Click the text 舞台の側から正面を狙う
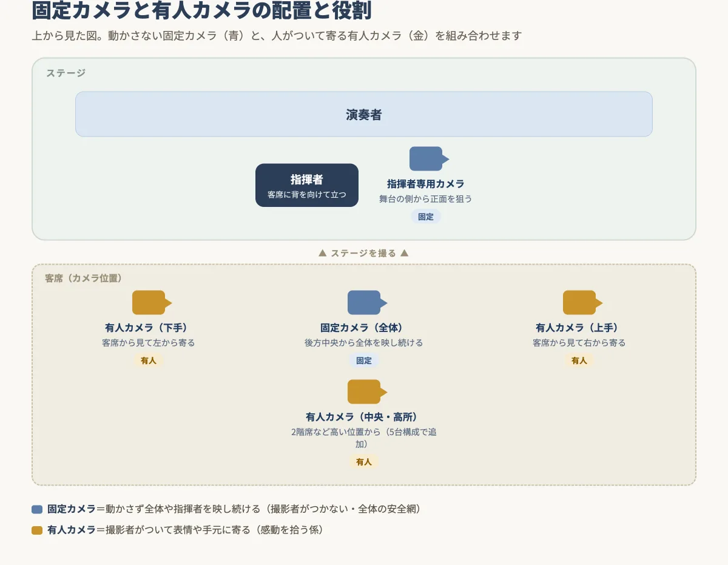The width and height of the screenshot is (728, 565). [x=426, y=199]
